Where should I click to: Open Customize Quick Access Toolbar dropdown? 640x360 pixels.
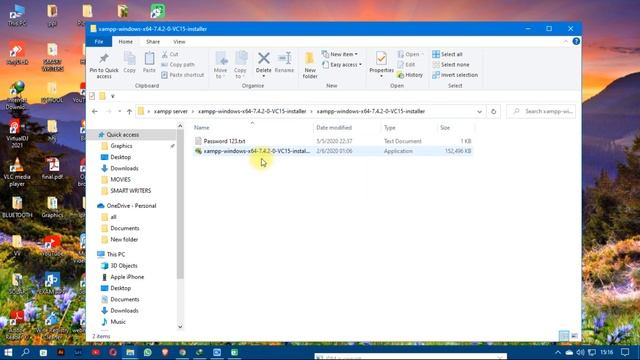(113, 96)
